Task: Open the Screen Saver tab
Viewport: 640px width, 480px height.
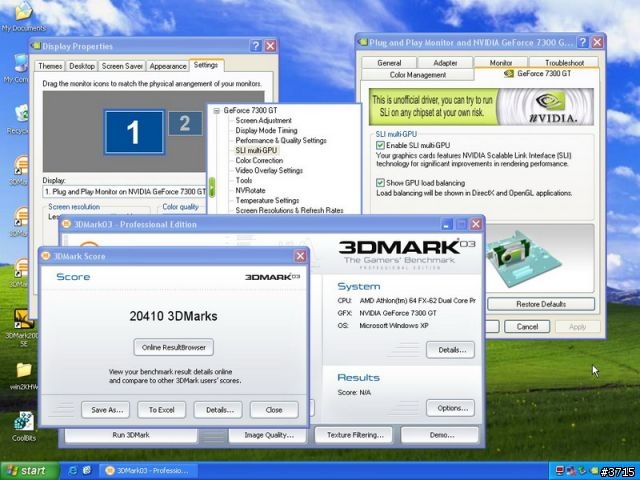Action: (x=122, y=66)
